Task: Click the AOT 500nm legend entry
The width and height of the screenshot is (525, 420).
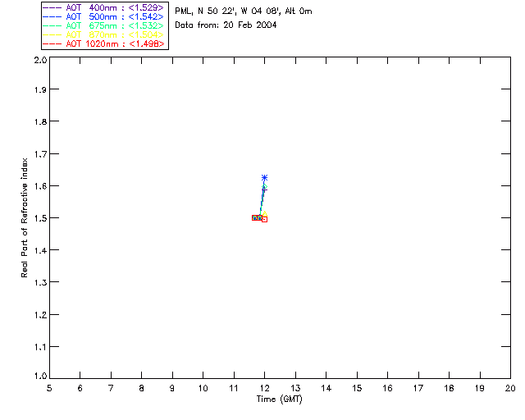Action: pyautogui.click(x=103, y=16)
